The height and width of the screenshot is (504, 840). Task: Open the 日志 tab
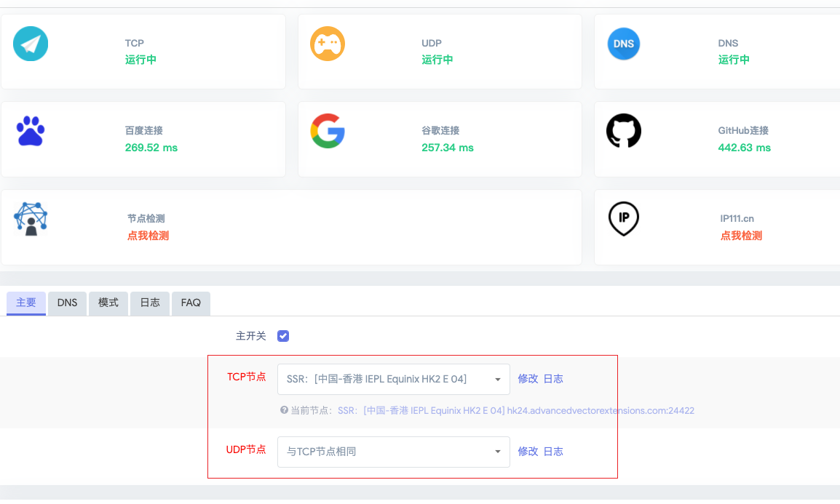click(150, 303)
